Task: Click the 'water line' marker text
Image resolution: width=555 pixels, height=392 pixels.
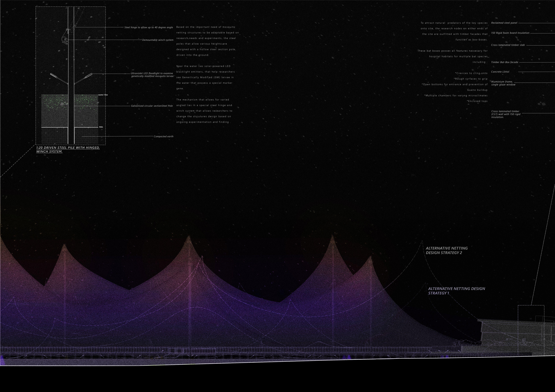Action: (x=103, y=95)
